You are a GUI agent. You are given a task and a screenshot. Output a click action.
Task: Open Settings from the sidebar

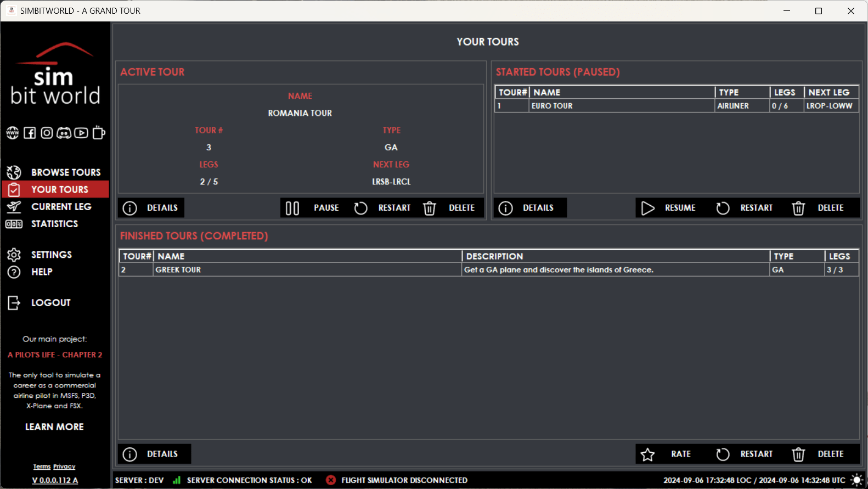pos(51,255)
